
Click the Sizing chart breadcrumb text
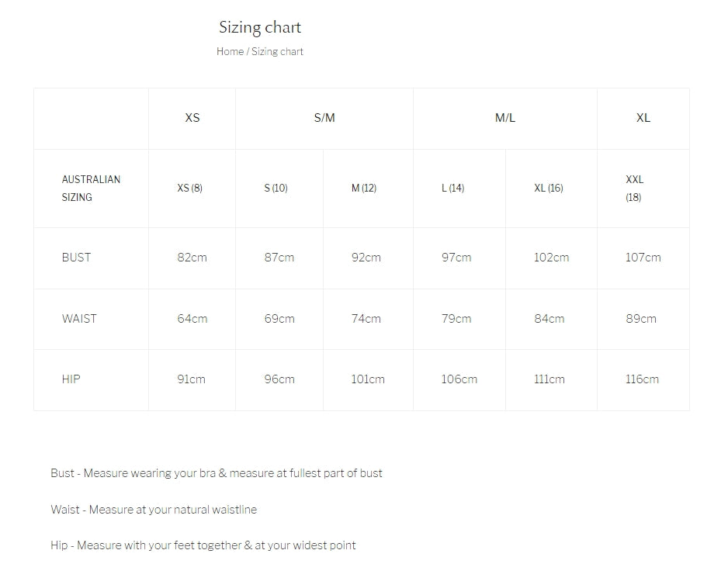tap(277, 52)
